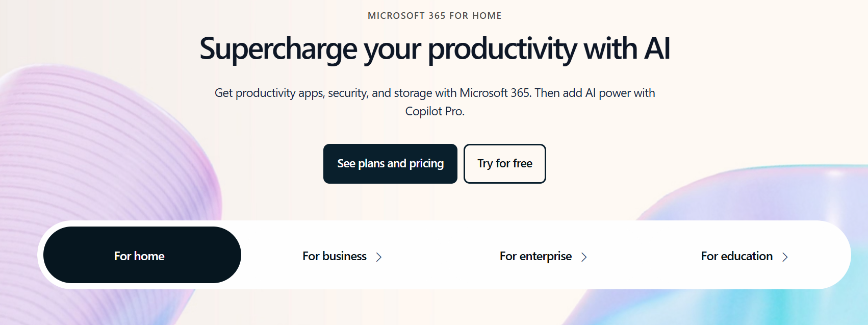This screenshot has width=868, height=325.
Task: Click the blue iridescent shape at lower right
Action: [765, 204]
